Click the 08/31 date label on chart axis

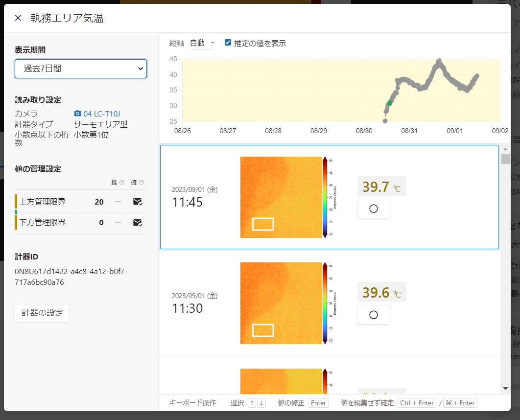[409, 131]
